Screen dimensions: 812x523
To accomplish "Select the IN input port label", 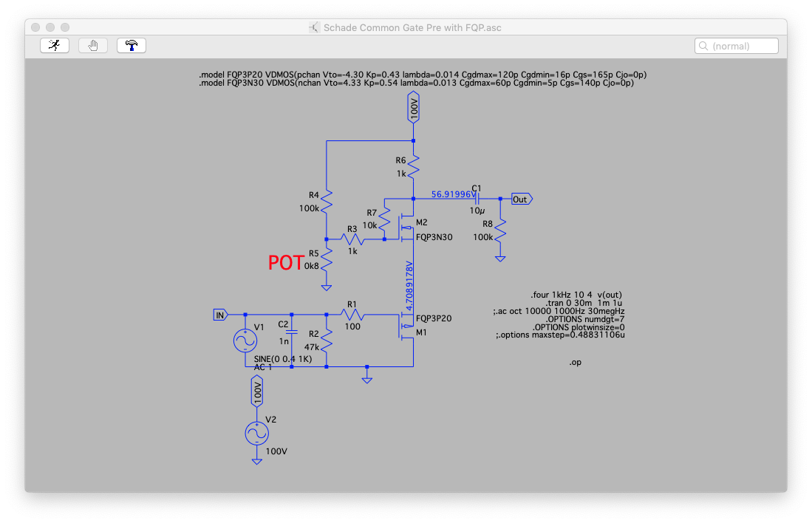I will [x=221, y=315].
